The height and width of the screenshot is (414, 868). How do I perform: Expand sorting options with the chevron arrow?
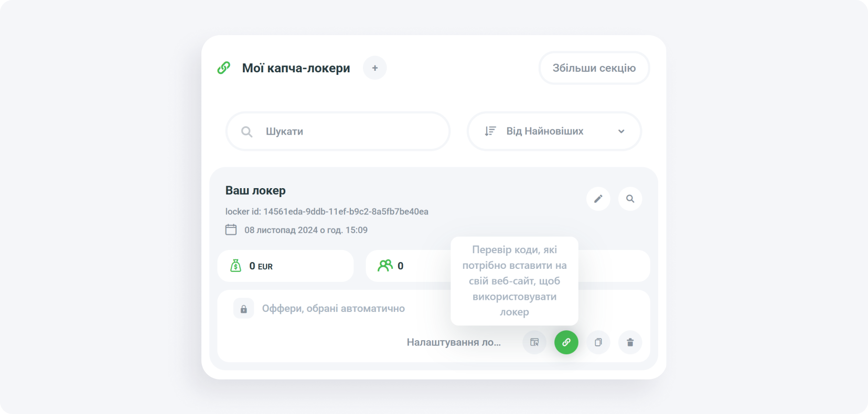coord(621,132)
